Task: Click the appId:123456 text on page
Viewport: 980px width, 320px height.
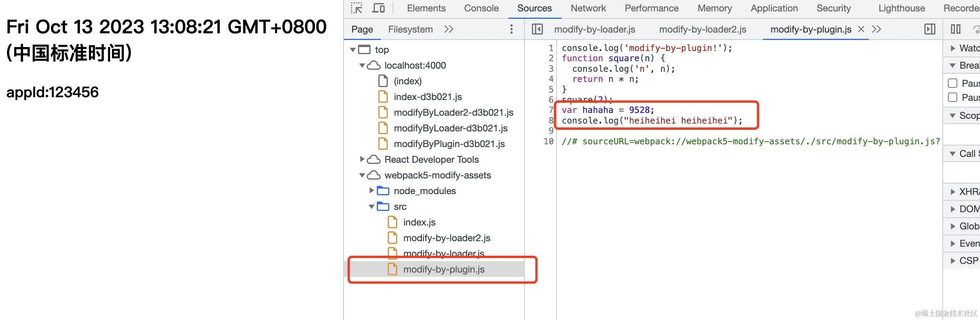Action: [52, 92]
